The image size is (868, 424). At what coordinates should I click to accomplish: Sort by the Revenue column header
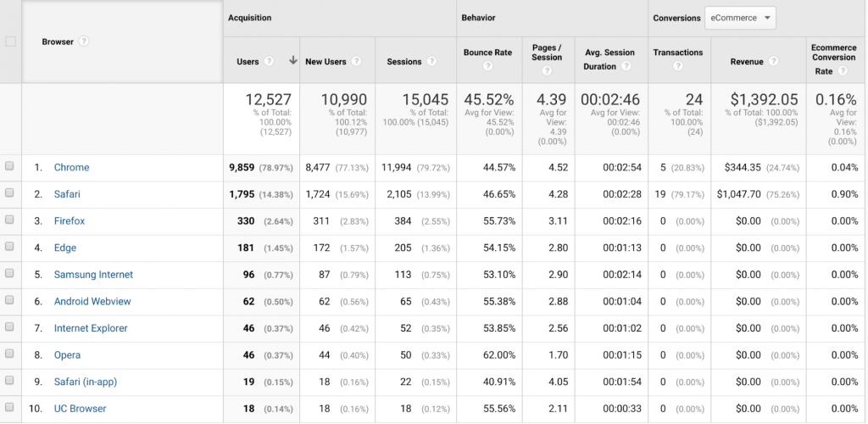[747, 61]
